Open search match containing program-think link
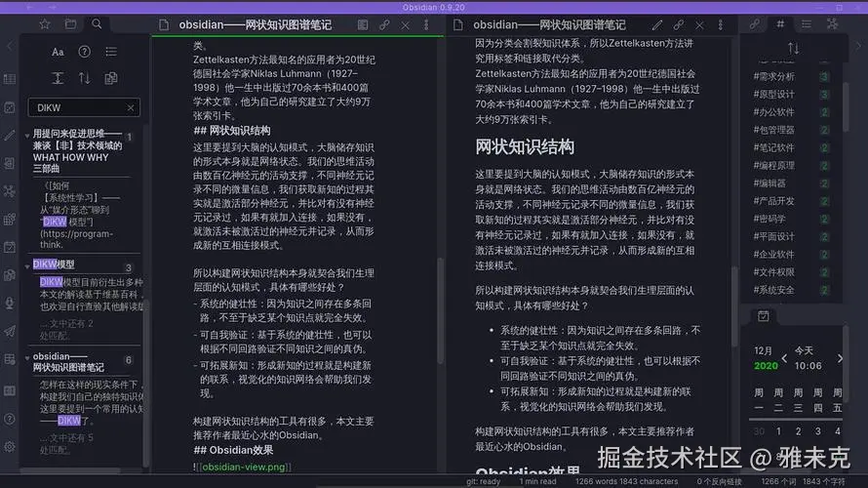 coord(83,215)
